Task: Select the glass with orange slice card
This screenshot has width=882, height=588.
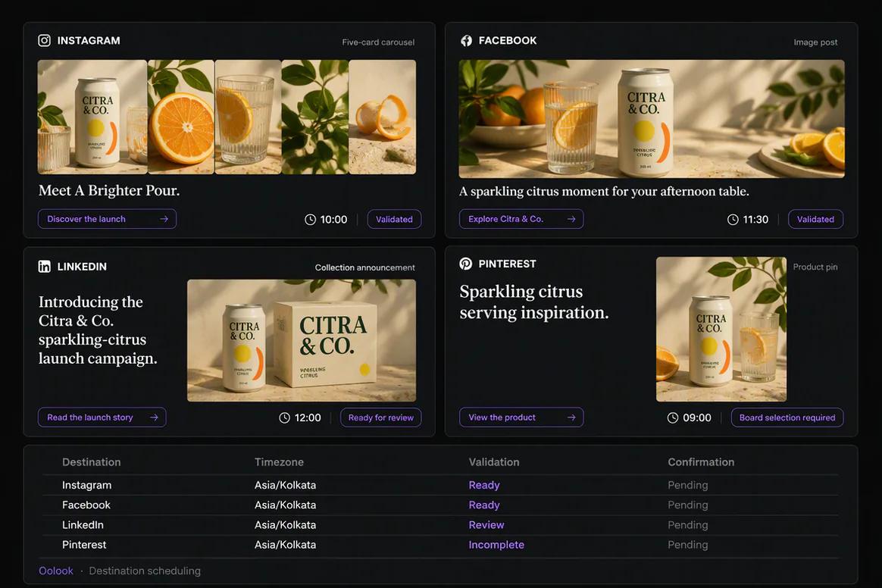Action: pos(248,117)
